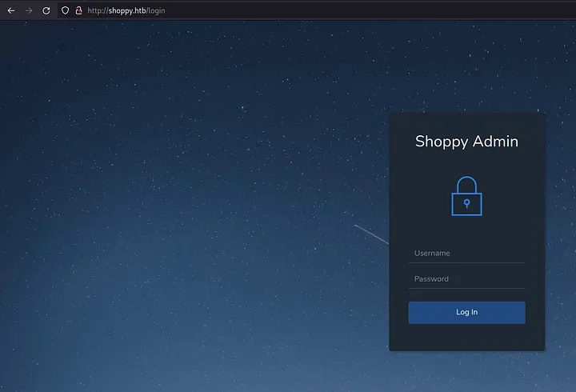Viewport: 576px width, 392px height.
Task: Click empty space in the address bar
Action: (360, 10)
